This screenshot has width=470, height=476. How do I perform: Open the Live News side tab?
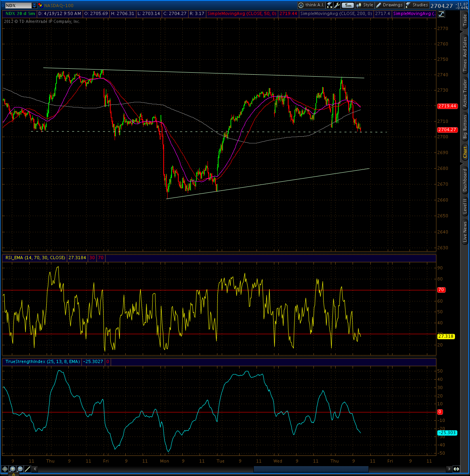pos(465,232)
